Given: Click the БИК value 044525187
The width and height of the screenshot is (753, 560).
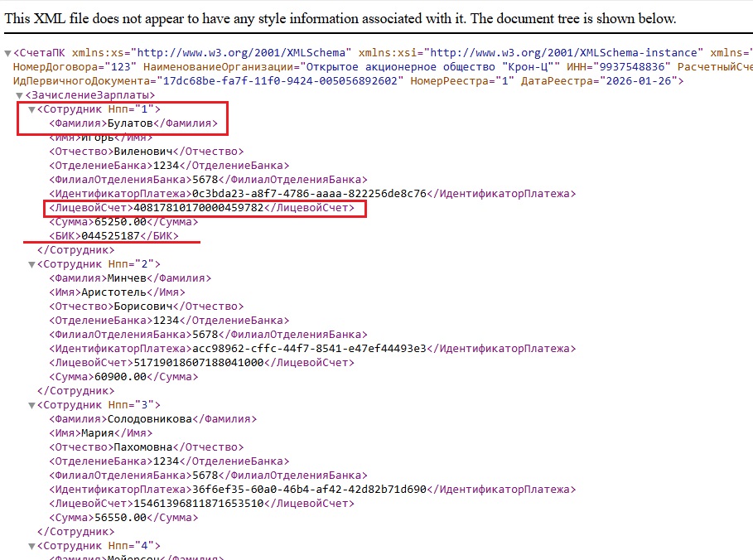Looking at the screenshot, I should [x=110, y=236].
